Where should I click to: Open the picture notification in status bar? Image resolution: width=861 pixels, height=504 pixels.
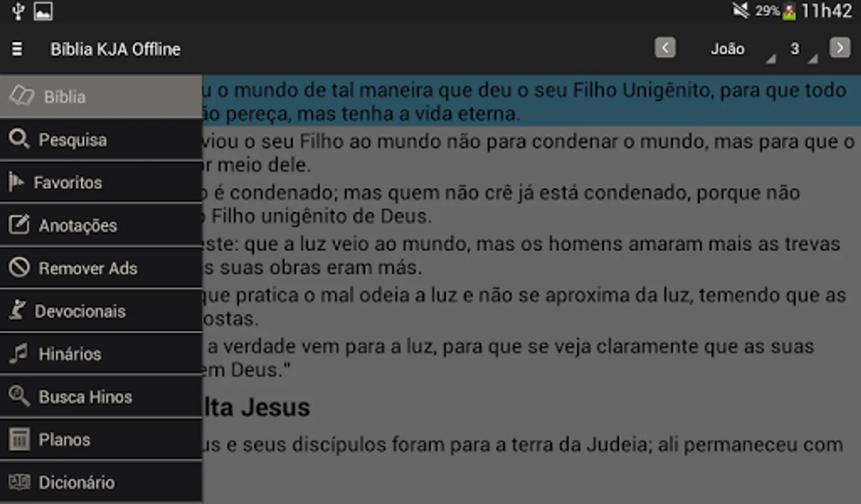click(43, 11)
